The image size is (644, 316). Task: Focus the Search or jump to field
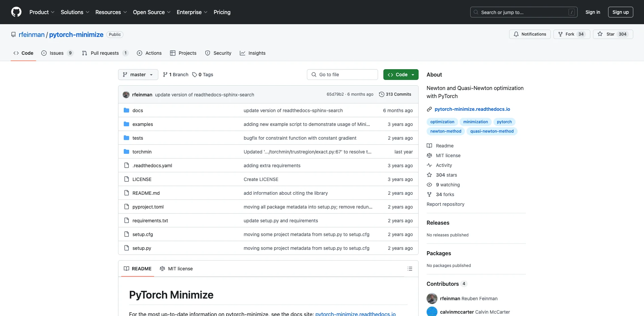pyautogui.click(x=524, y=12)
